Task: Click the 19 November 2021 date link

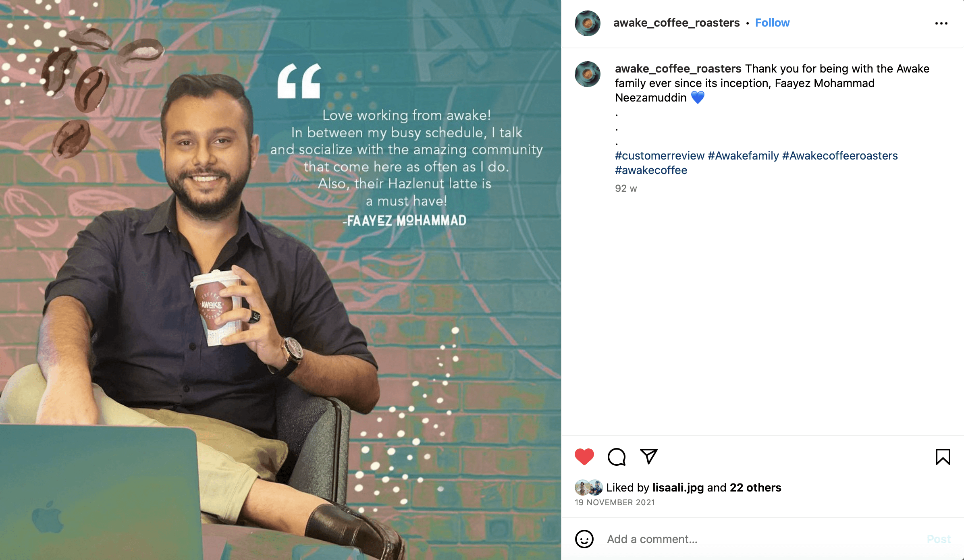Action: pos(615,502)
